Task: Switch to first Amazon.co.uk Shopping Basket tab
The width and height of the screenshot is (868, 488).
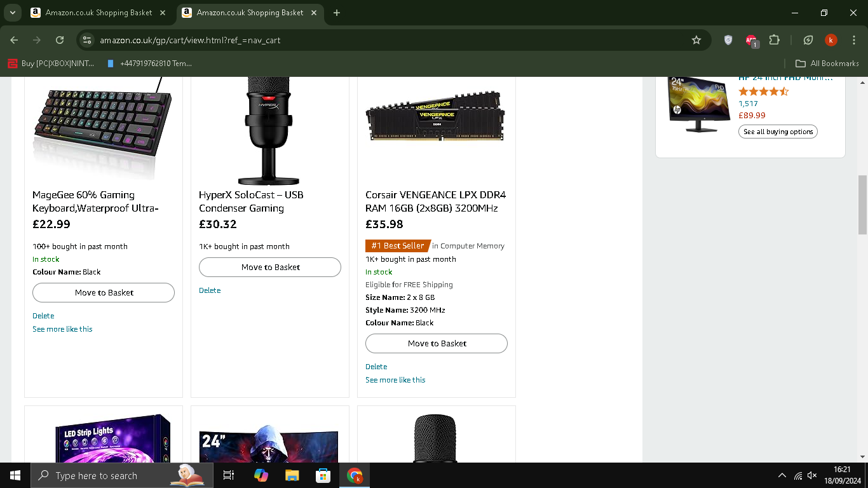Action: 98,13
